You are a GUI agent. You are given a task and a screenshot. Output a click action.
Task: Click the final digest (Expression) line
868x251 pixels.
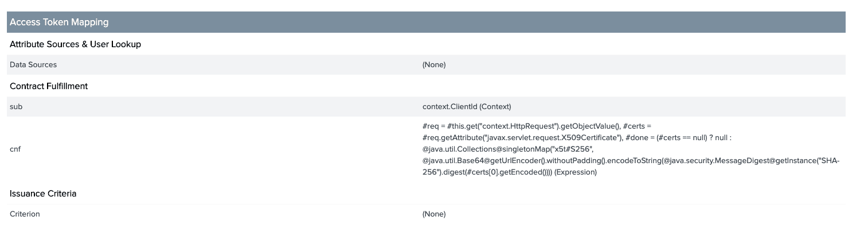click(510, 172)
